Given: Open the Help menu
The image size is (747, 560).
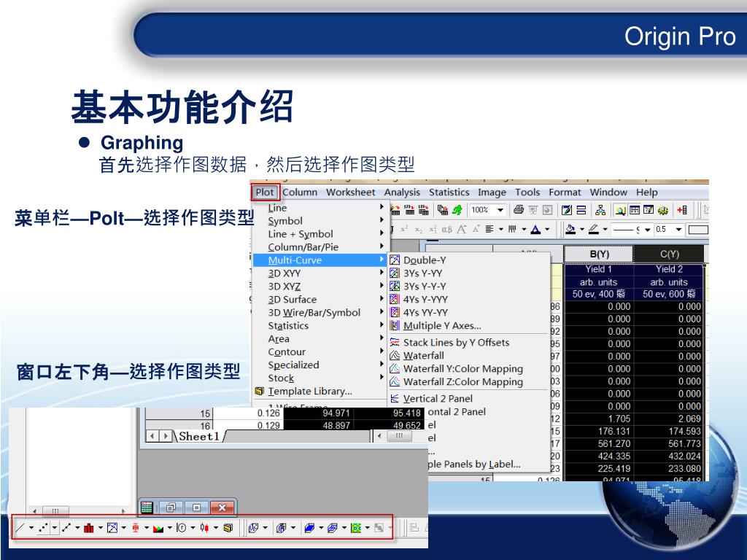Looking at the screenshot, I should coord(646,192).
